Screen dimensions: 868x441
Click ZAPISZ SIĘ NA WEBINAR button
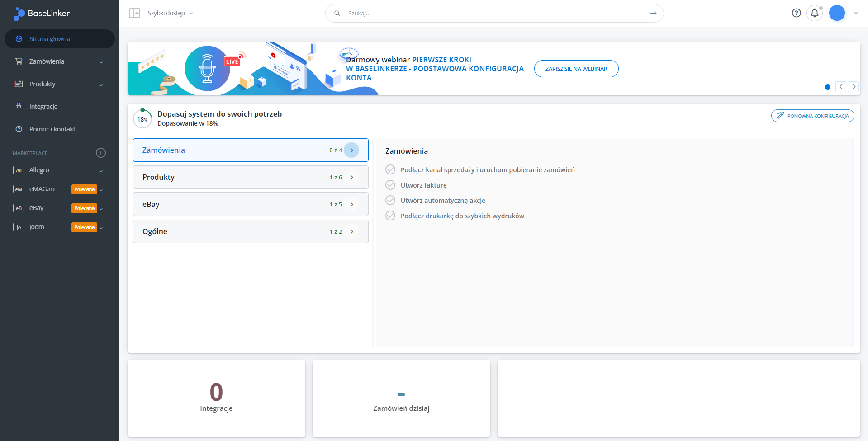click(x=576, y=69)
